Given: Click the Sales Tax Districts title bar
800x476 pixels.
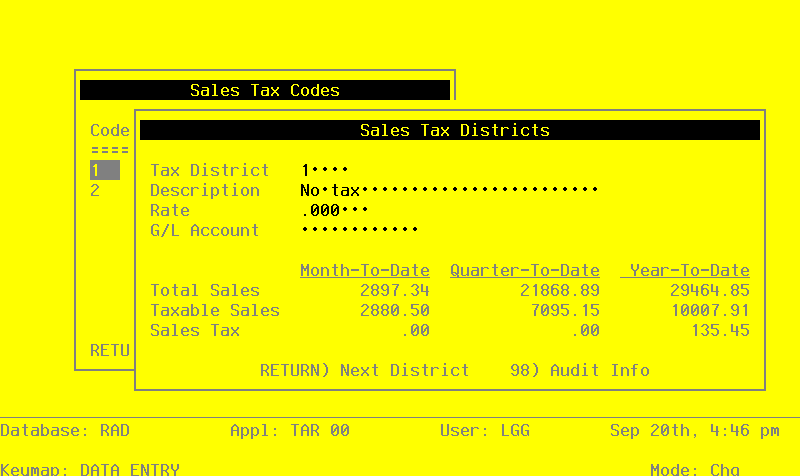Looking at the screenshot, I should click(x=450, y=130).
